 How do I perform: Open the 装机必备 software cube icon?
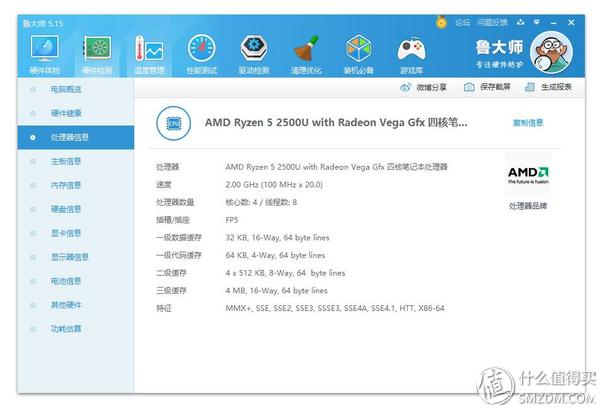click(x=359, y=54)
